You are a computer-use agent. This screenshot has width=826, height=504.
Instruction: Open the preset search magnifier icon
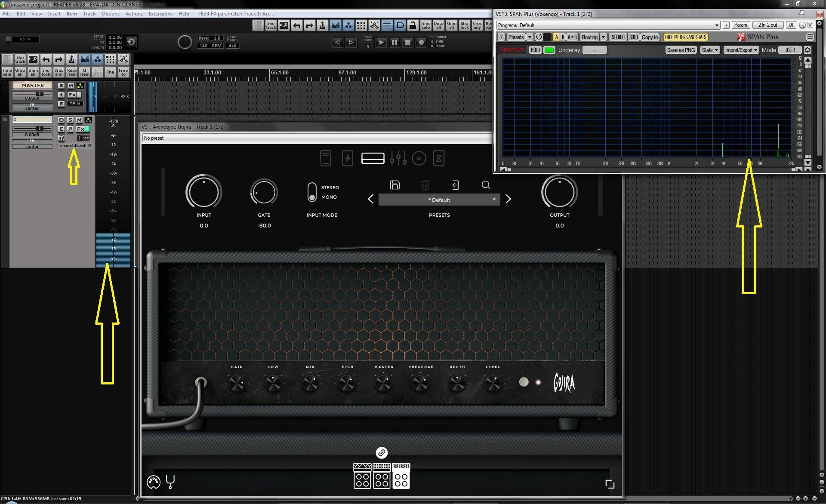coord(486,185)
